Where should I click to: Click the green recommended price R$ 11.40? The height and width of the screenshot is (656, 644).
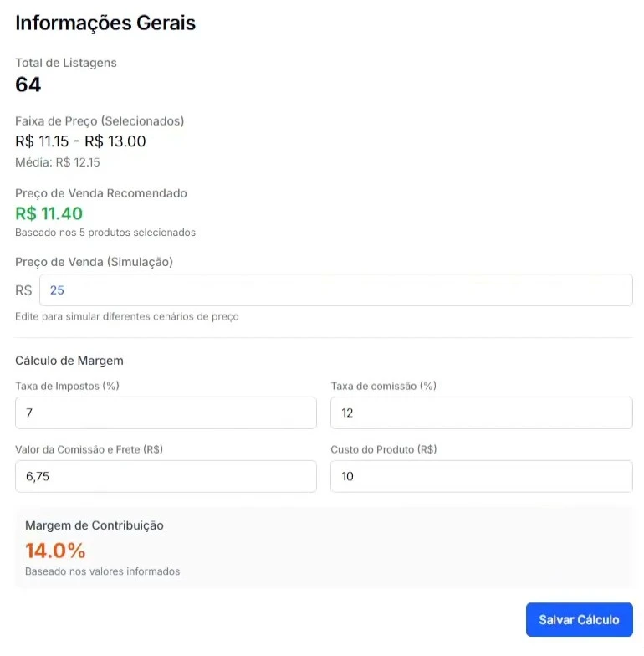click(x=49, y=213)
